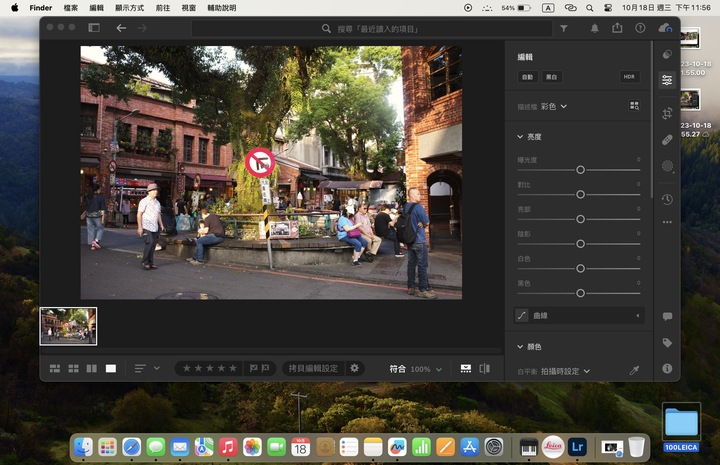Open the Crop and Rotate tool
Viewport: 720px width, 465px height.
(x=667, y=113)
